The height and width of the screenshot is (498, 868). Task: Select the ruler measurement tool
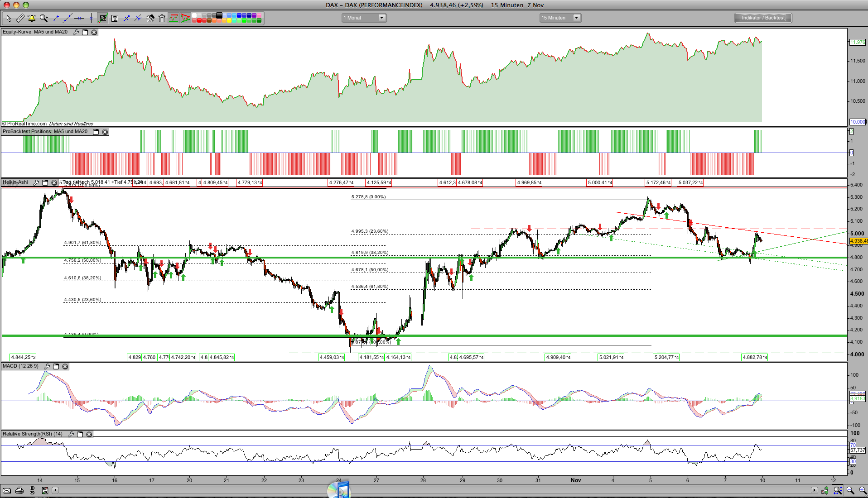point(20,18)
